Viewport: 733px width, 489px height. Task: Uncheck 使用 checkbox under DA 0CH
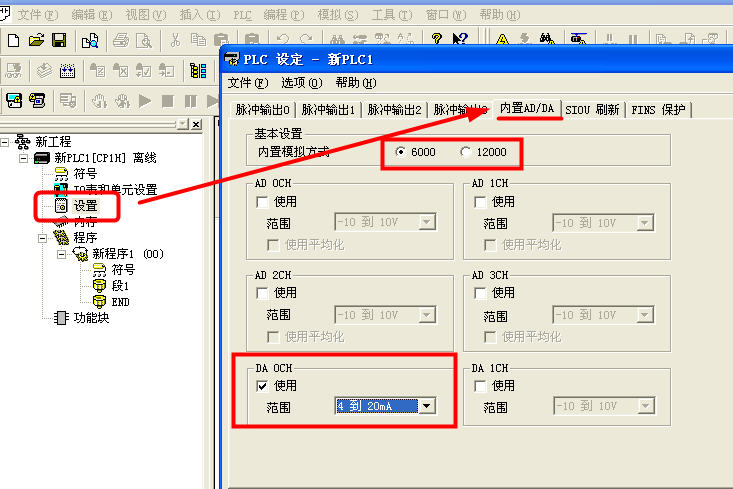[x=262, y=385]
